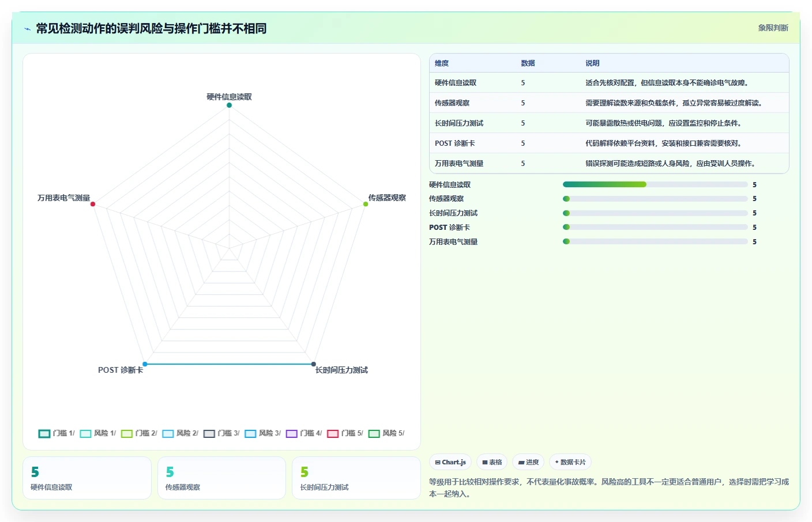Screen dimensions: 812x522
Task: Toggle the 风险 3/ legend entry
Action: (x=263, y=433)
